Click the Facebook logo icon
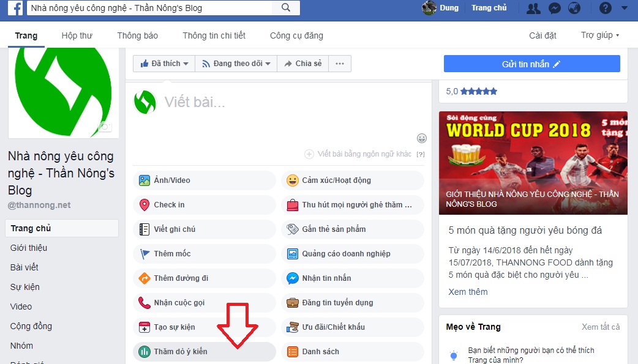Viewport: 638px width, 364px height. 15,8
